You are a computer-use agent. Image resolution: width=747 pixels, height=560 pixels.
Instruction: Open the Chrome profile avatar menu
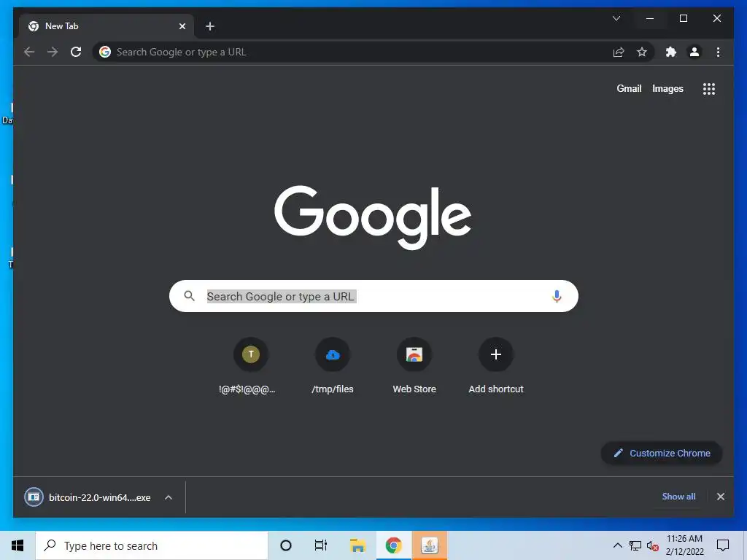point(694,52)
